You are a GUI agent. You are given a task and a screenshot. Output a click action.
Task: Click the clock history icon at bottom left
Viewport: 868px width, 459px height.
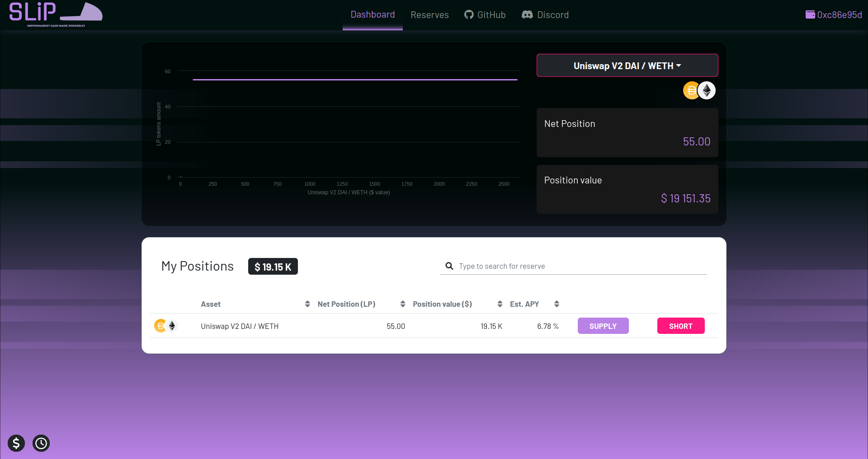(41, 443)
